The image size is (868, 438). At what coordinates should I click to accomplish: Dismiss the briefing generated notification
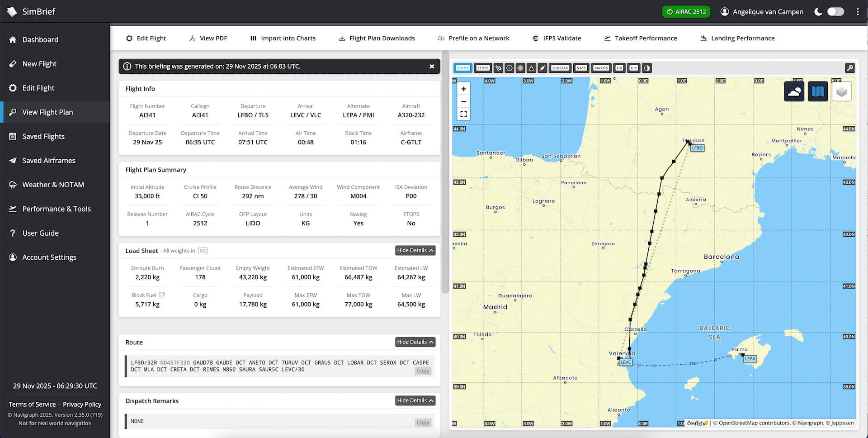tap(432, 67)
